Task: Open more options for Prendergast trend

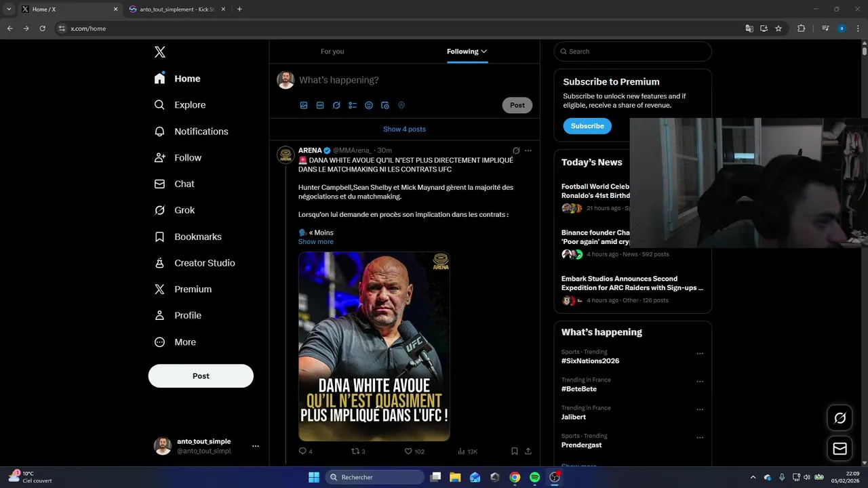Action: [700, 438]
